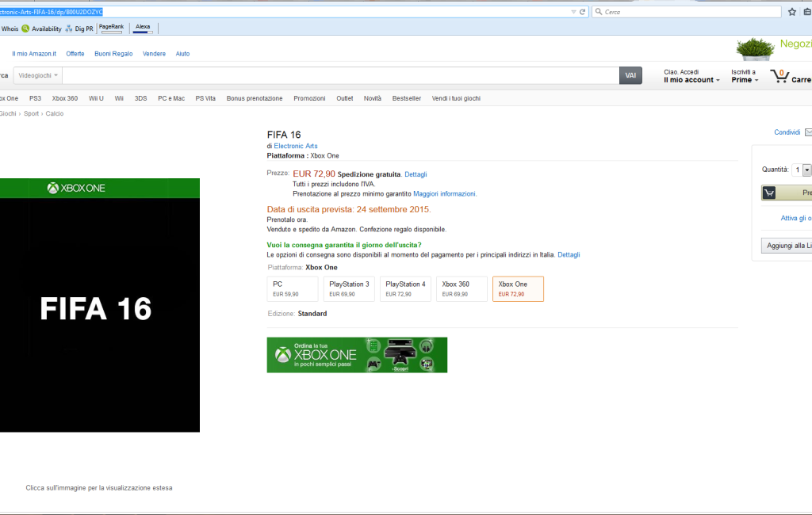Viewport: 812px width, 515px height.
Task: Open the Quantità dropdown
Action: pyautogui.click(x=802, y=170)
